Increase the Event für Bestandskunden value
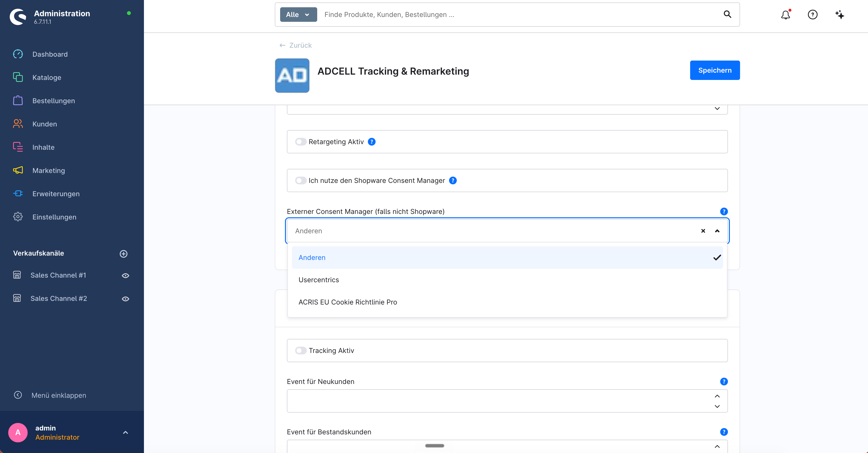 [x=717, y=447]
